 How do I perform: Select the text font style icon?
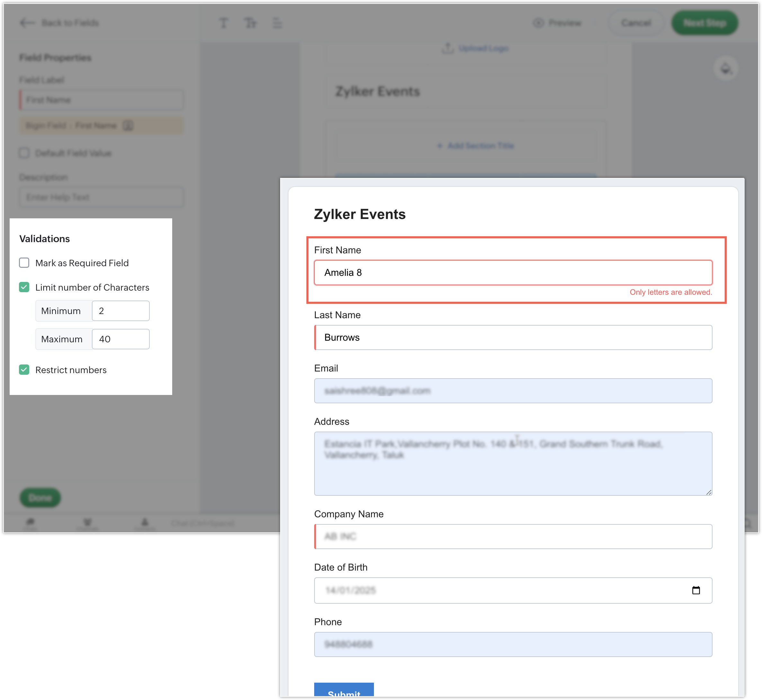[224, 23]
